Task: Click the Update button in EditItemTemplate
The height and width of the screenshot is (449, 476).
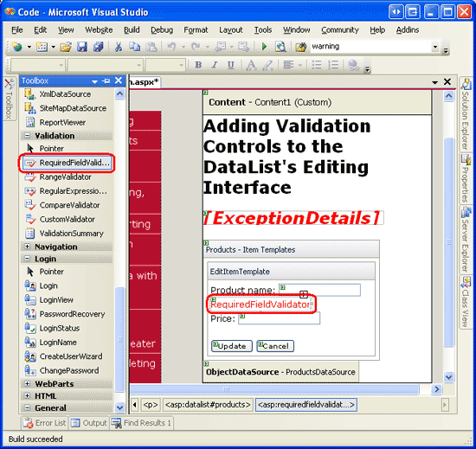Action: 232,346
